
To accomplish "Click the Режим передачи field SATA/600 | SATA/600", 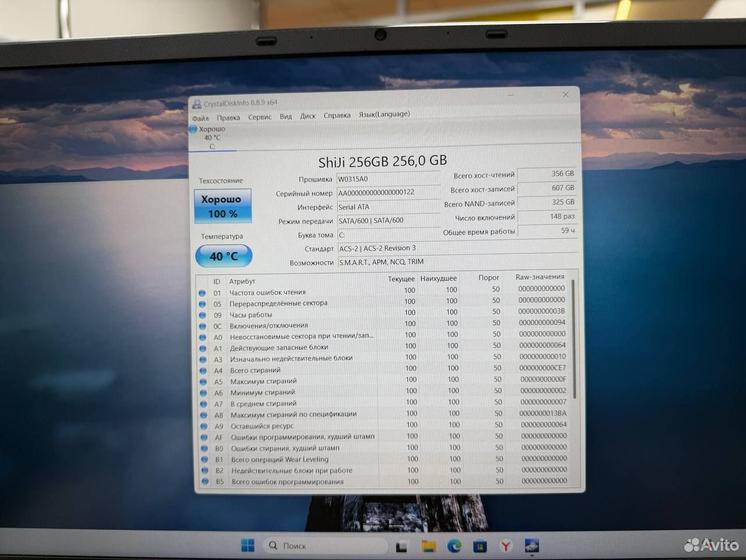I will tap(388, 221).
